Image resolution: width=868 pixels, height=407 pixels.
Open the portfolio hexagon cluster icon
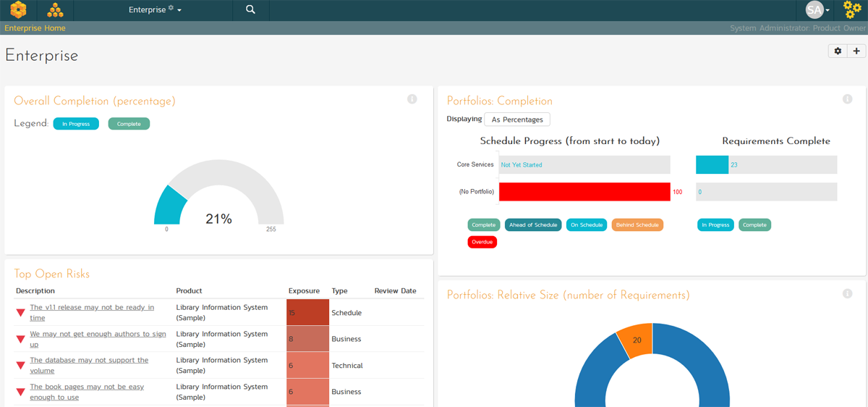55,10
